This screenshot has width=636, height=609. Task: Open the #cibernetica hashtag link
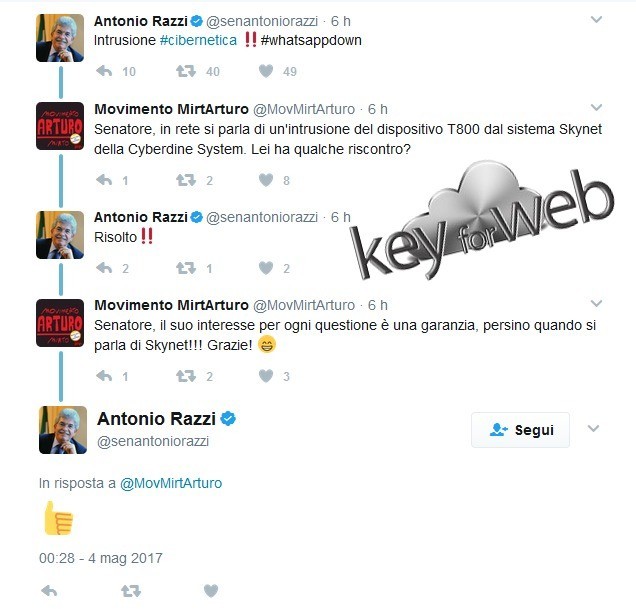[x=198, y=40]
